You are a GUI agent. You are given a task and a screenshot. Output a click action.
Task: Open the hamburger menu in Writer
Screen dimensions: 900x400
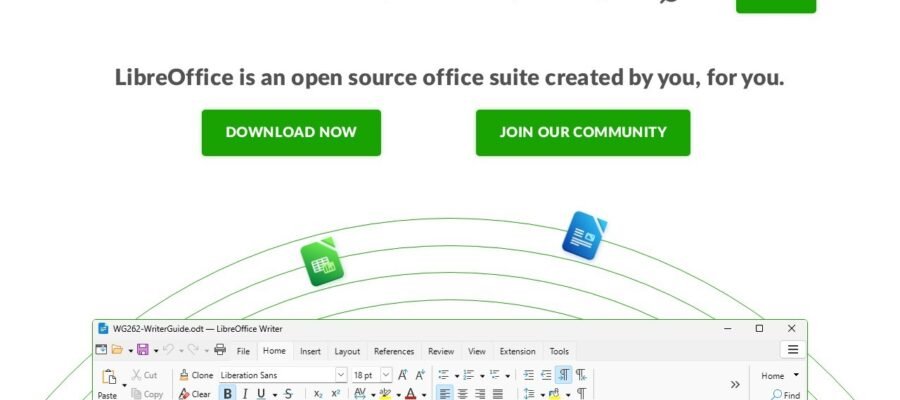[x=793, y=349]
